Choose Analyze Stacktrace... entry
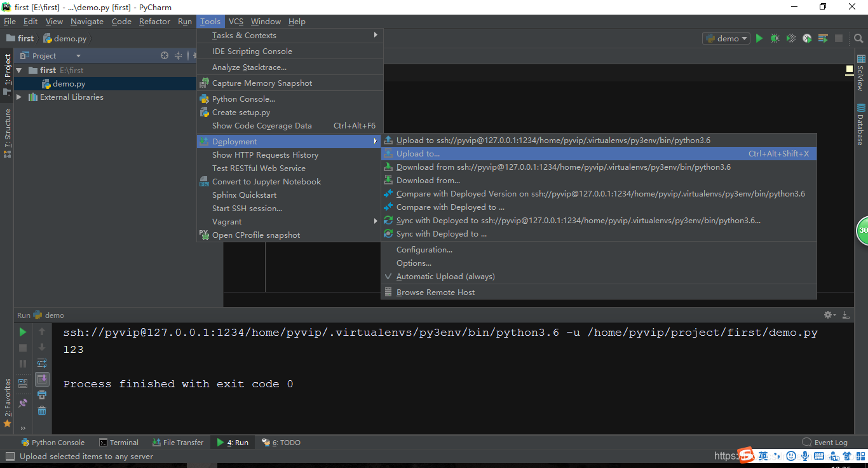The width and height of the screenshot is (868, 468). pyautogui.click(x=289, y=67)
